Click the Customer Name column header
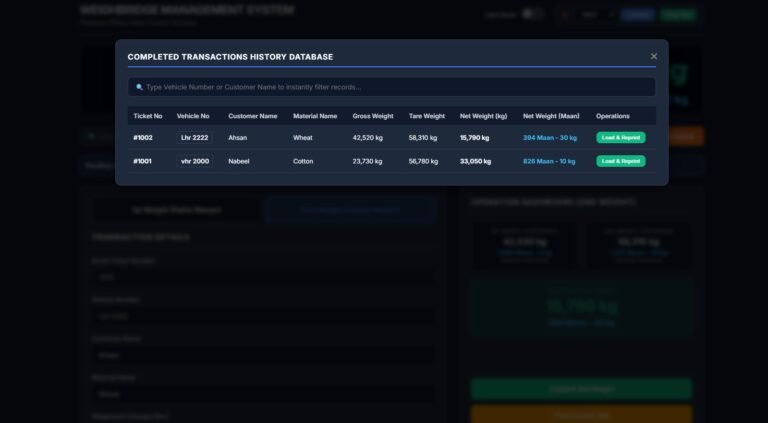The height and width of the screenshot is (423, 768). pyautogui.click(x=253, y=116)
